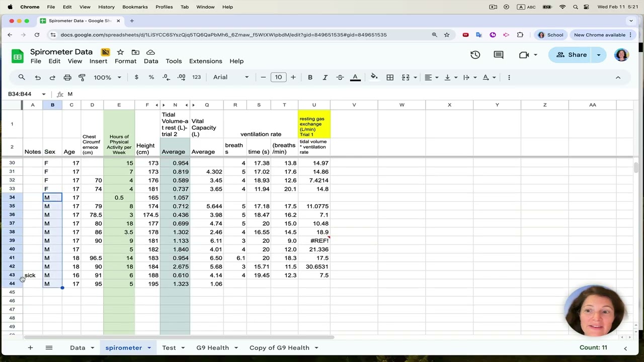Open the zoom level dropdown
This screenshot has height=362, width=644.
pos(108,77)
